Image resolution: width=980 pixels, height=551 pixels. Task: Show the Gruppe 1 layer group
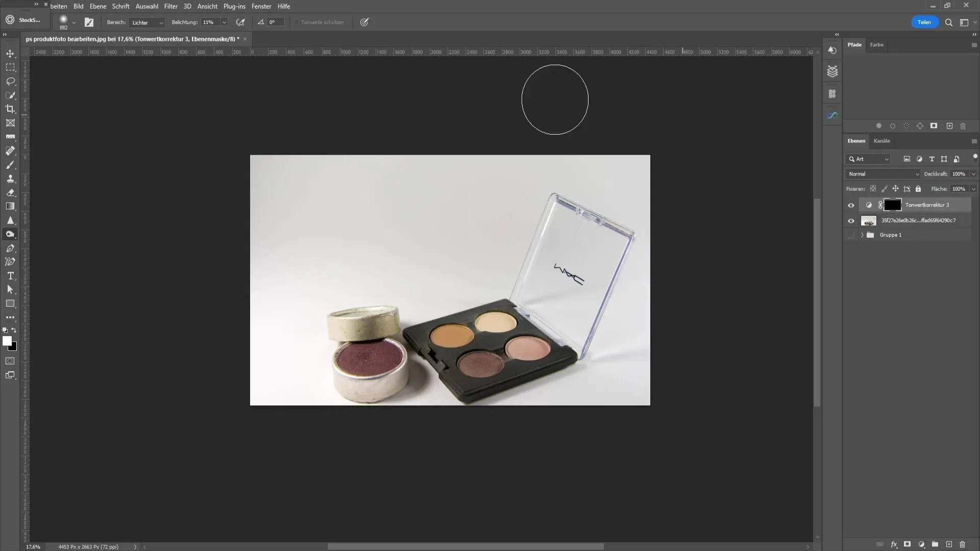pyautogui.click(x=851, y=235)
